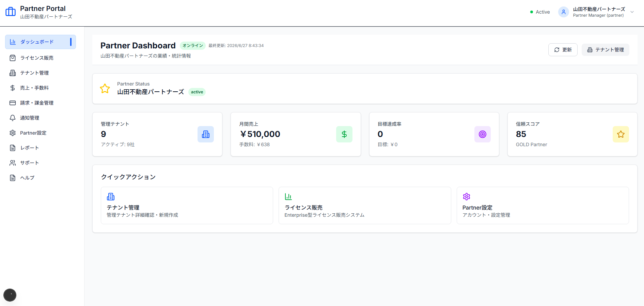Select 請求・課金管理 from sidebar

coord(41,103)
